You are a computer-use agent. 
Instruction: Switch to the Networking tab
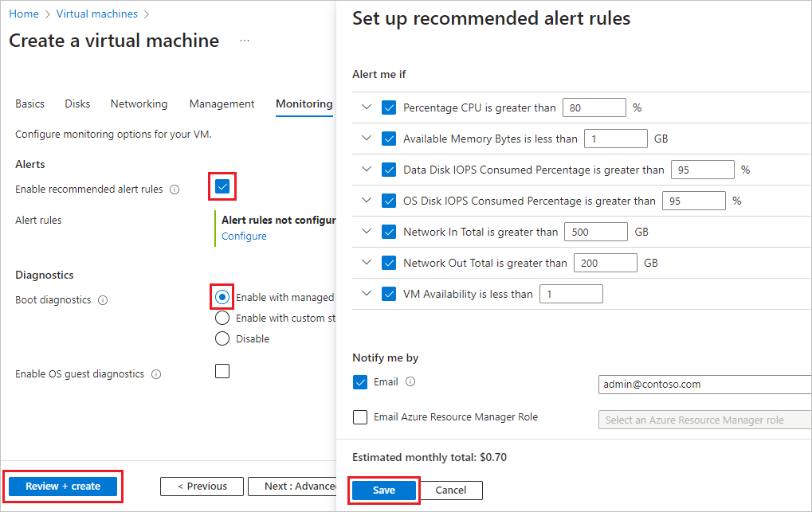click(x=139, y=104)
